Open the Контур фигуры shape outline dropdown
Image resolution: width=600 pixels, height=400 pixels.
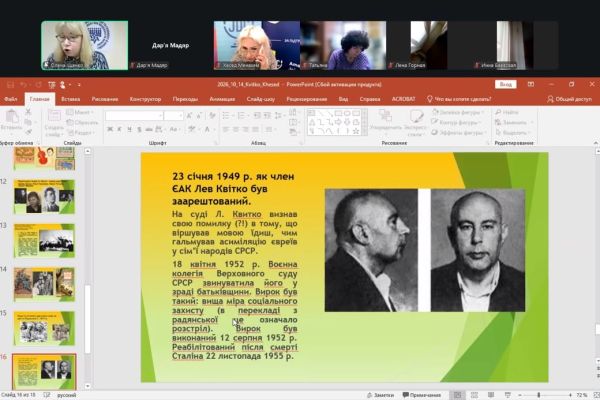click(x=456, y=122)
